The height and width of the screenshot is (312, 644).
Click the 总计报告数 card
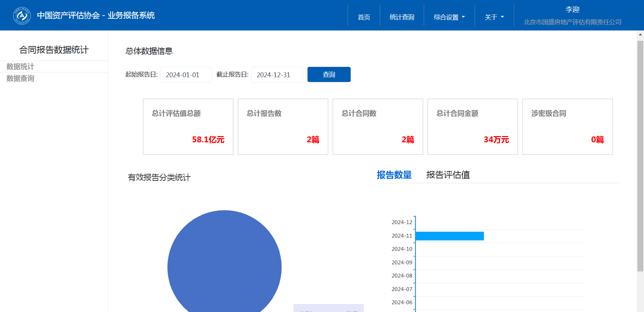point(283,127)
